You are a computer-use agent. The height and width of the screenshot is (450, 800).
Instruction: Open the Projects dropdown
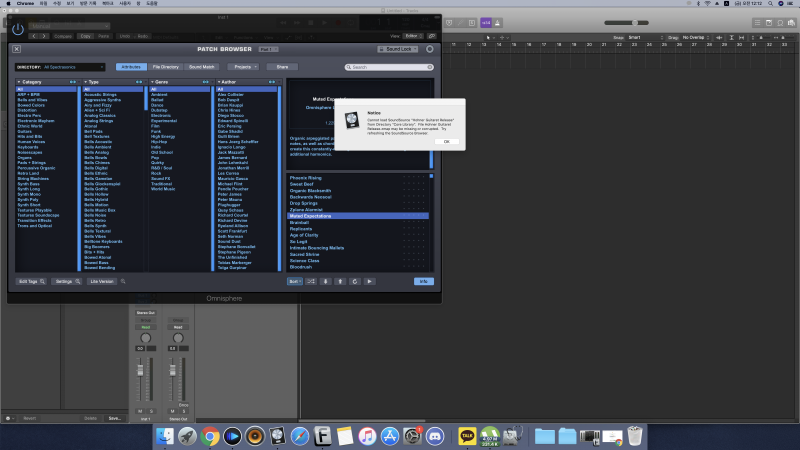[243, 67]
